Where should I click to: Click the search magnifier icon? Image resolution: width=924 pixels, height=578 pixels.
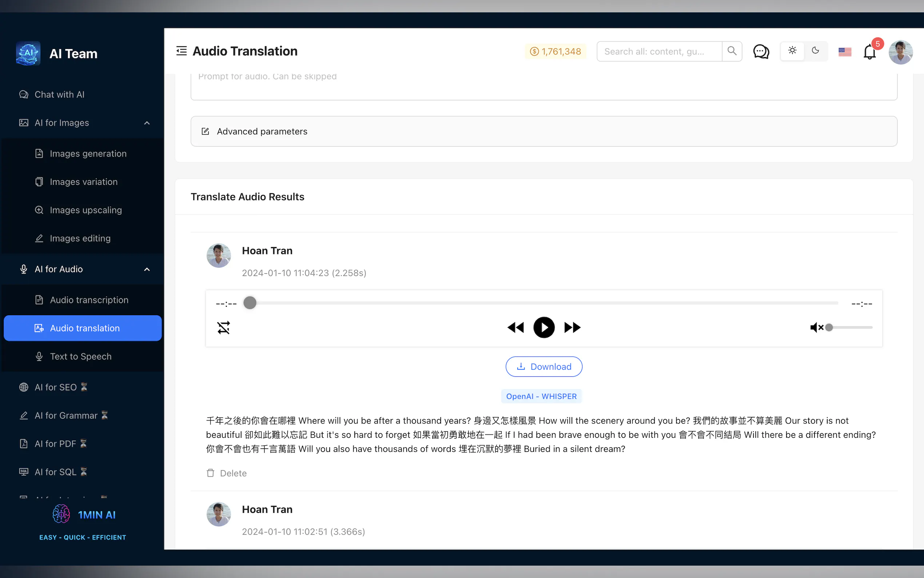click(732, 51)
